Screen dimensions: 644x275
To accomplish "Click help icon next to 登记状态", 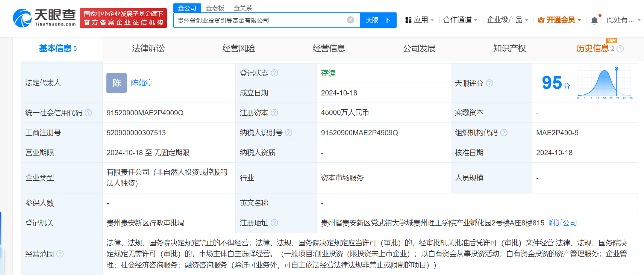I will [x=274, y=73].
